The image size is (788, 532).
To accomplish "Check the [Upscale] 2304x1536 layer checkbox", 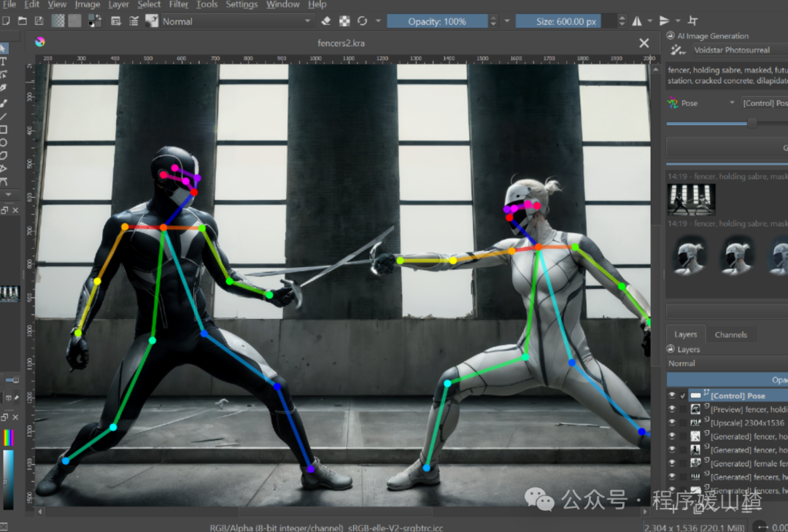I will coord(683,423).
